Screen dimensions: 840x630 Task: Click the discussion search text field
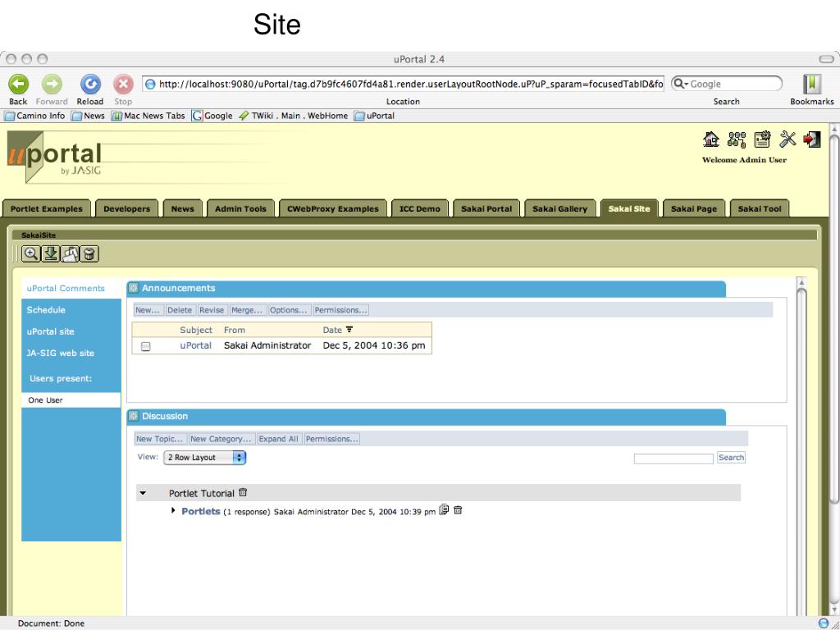click(673, 459)
